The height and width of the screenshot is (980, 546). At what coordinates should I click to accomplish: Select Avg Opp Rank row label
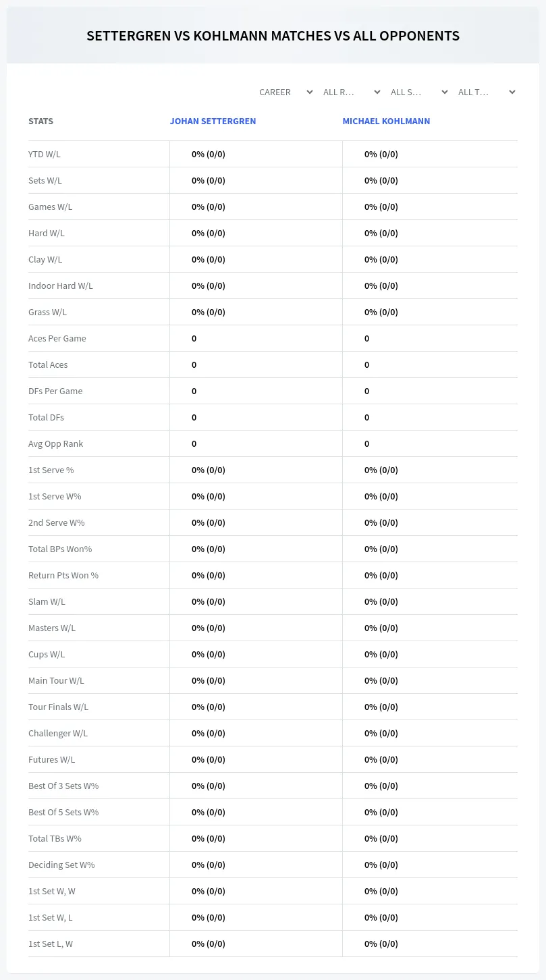point(55,443)
